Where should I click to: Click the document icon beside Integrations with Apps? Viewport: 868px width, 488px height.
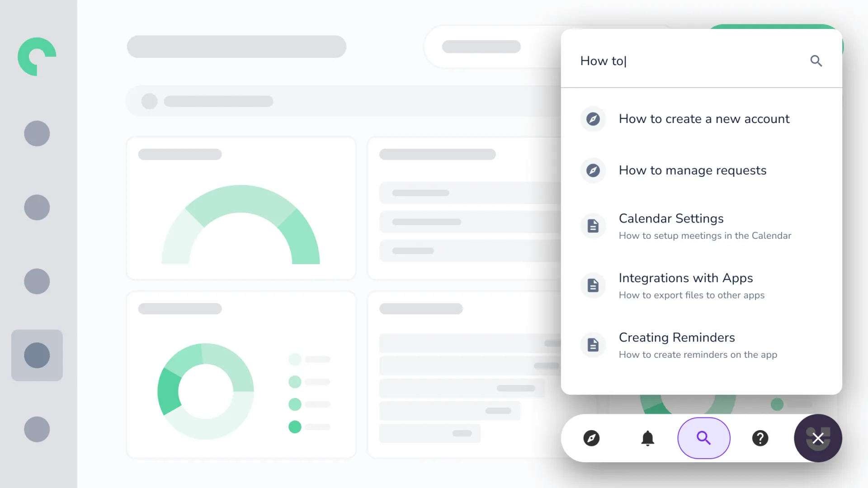(x=593, y=285)
